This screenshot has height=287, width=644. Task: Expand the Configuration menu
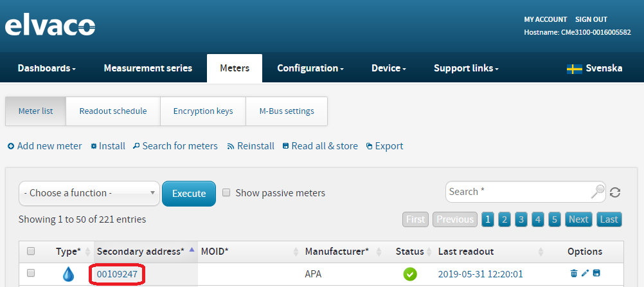click(x=310, y=68)
